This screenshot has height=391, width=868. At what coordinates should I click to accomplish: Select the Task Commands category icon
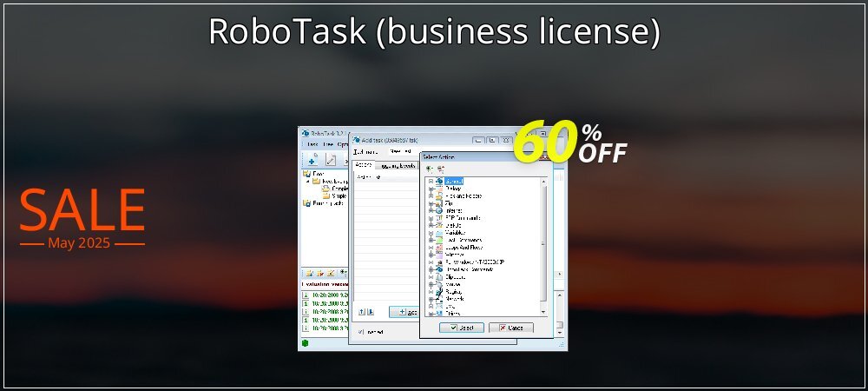click(439, 240)
